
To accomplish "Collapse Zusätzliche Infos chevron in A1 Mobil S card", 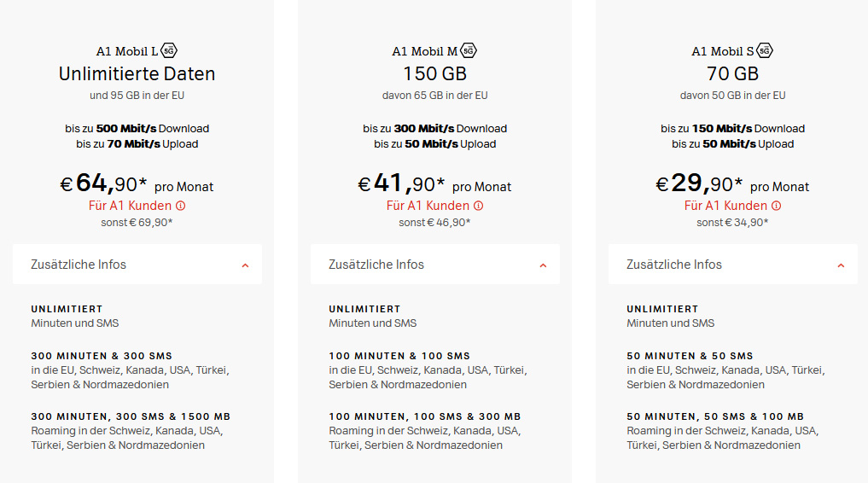I will pyautogui.click(x=841, y=265).
